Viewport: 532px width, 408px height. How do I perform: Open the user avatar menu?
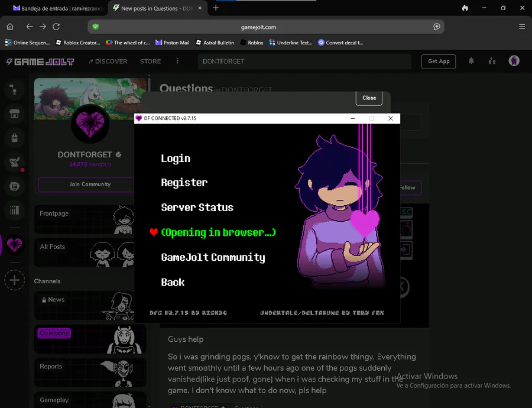[514, 61]
